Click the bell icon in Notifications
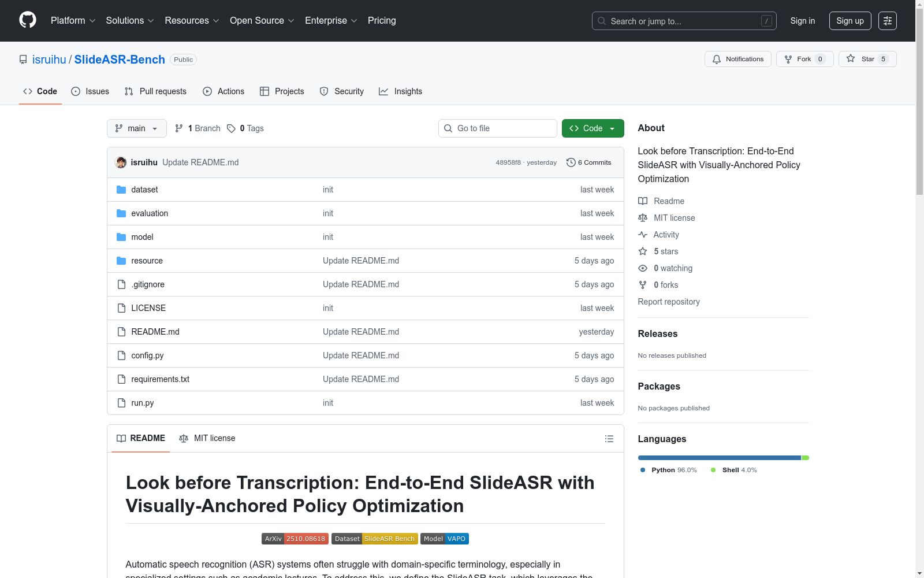This screenshot has width=924, height=578. [717, 59]
